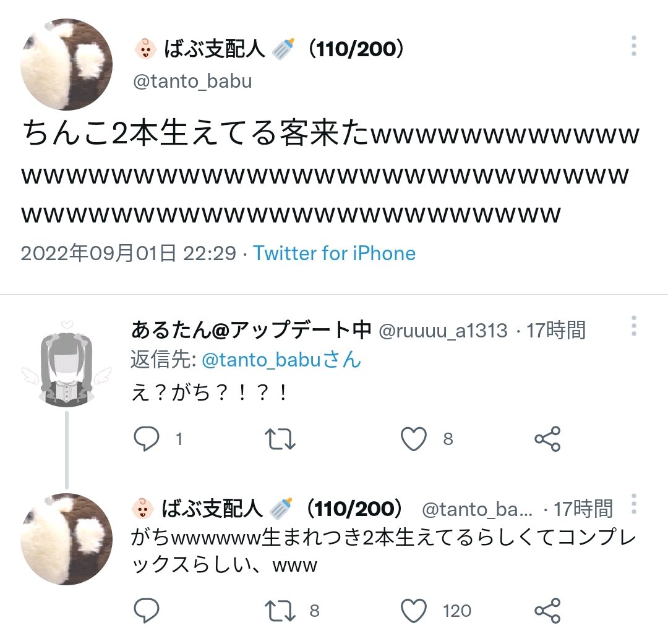Click the @ruuuu_a1313 username handle
The width and height of the screenshot is (668, 644).
(443, 331)
